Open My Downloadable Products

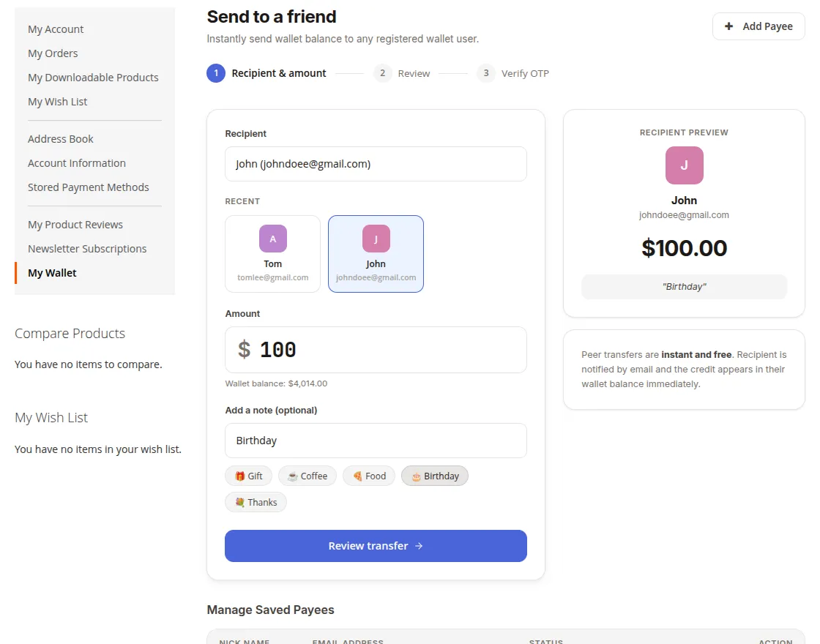(93, 78)
